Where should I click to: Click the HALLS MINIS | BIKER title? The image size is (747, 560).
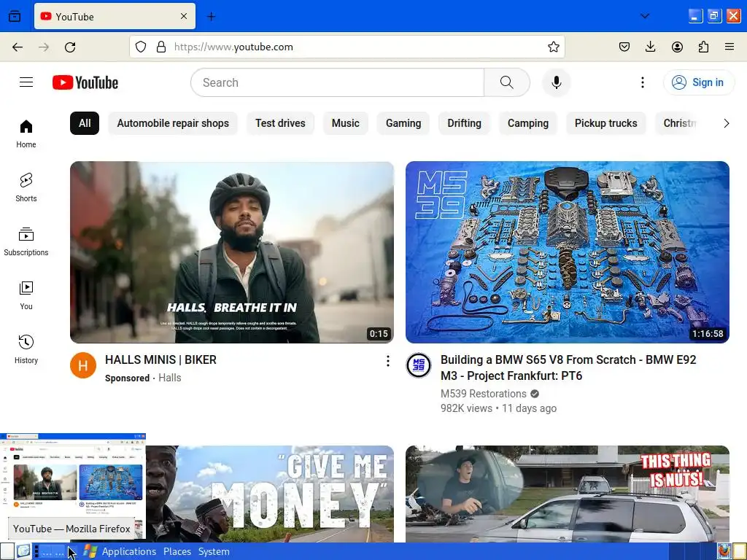[160, 359]
